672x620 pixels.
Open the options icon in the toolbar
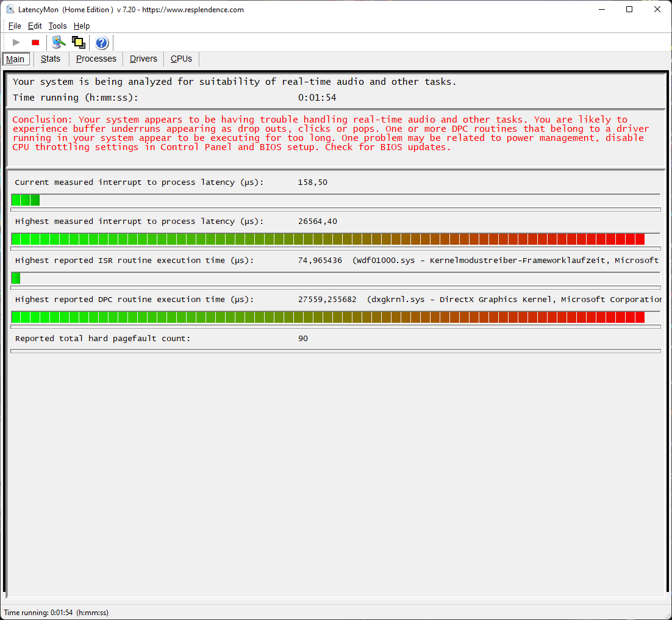(x=59, y=43)
